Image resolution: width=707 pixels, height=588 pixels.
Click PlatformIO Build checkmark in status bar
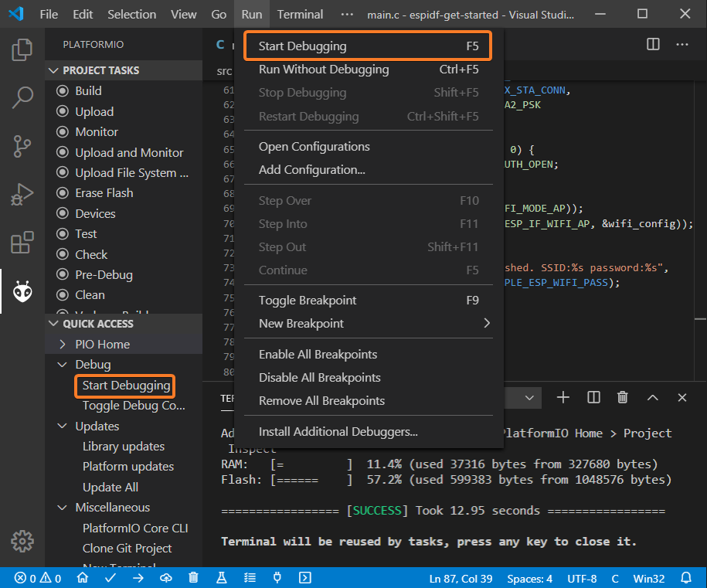click(110, 578)
